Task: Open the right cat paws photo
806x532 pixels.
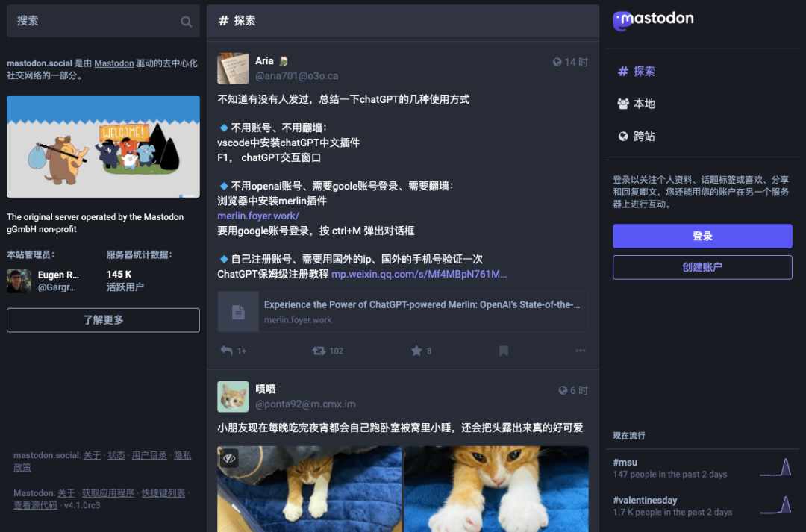Action: pos(496,489)
